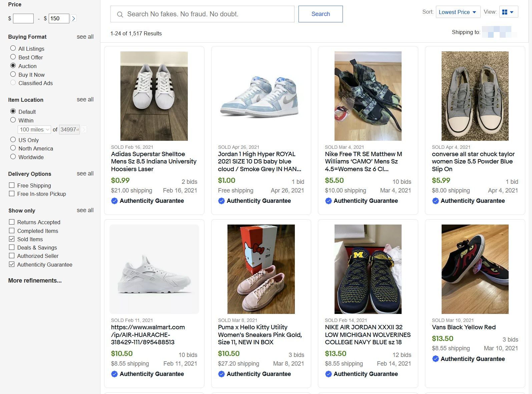Click see all for Buying Format

[85, 37]
